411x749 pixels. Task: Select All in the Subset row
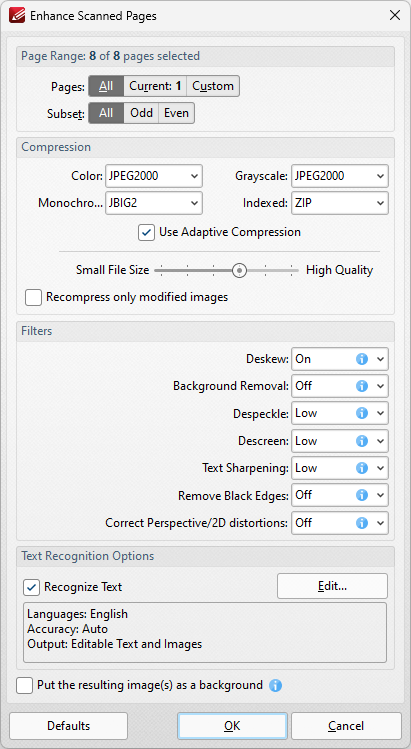pyautogui.click(x=106, y=113)
